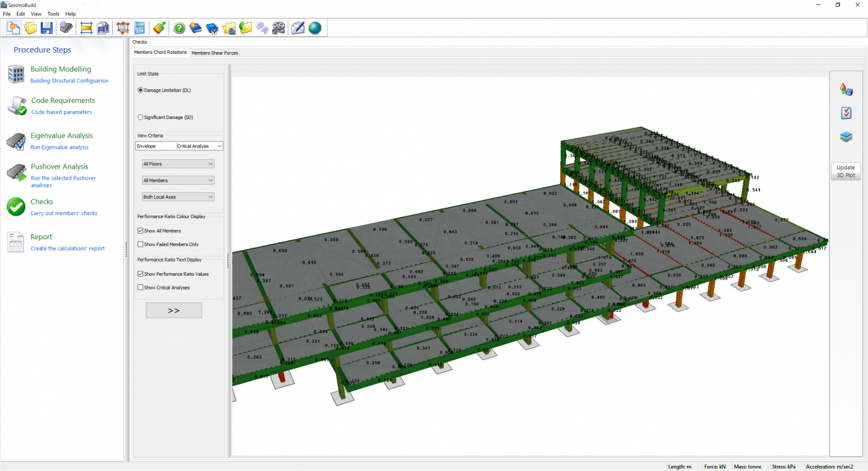Click the Length: m unit in status bar
The width and height of the screenshot is (868, 471).
(680, 467)
